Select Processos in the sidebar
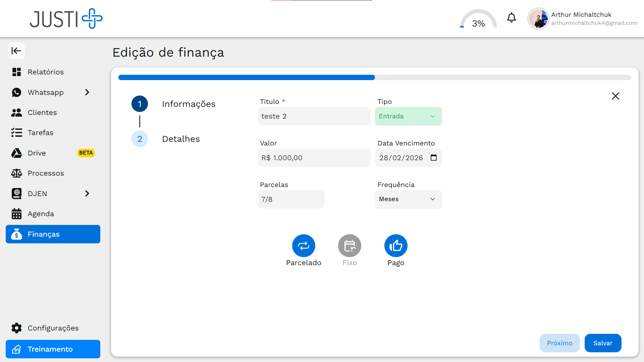Image resolution: width=644 pixels, height=362 pixels. click(x=46, y=173)
